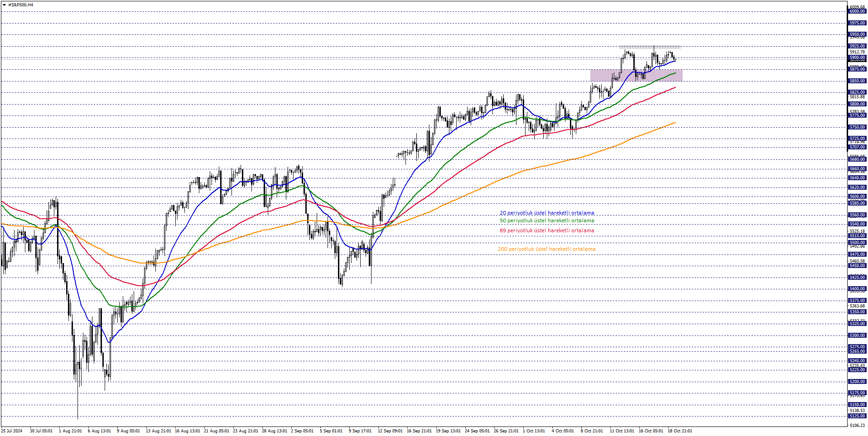Select the large purple shaded support zone rectangle

[636, 75]
